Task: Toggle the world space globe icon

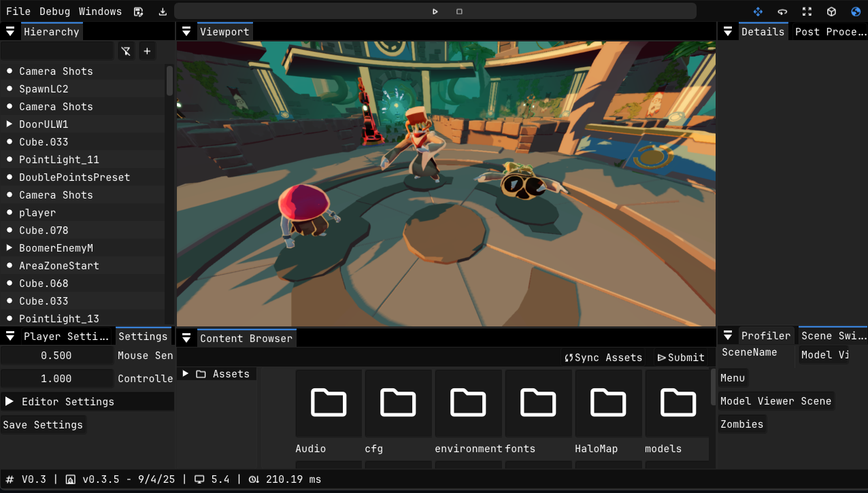Action: (856, 12)
